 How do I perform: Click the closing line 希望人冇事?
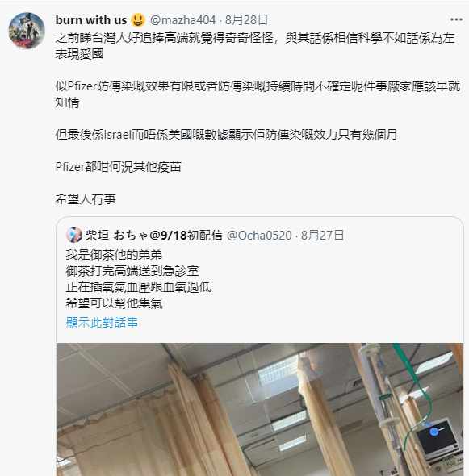(86, 199)
